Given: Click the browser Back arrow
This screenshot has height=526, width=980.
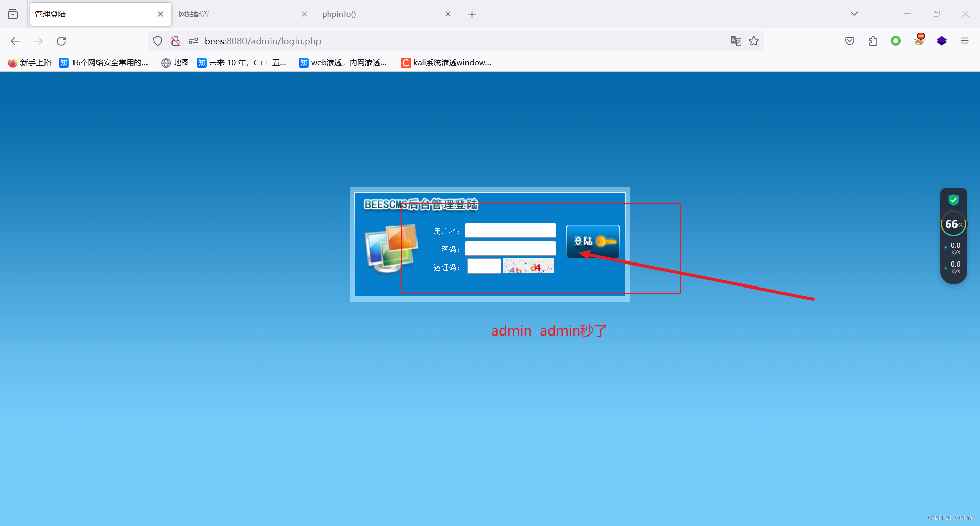Looking at the screenshot, I should (x=15, y=41).
